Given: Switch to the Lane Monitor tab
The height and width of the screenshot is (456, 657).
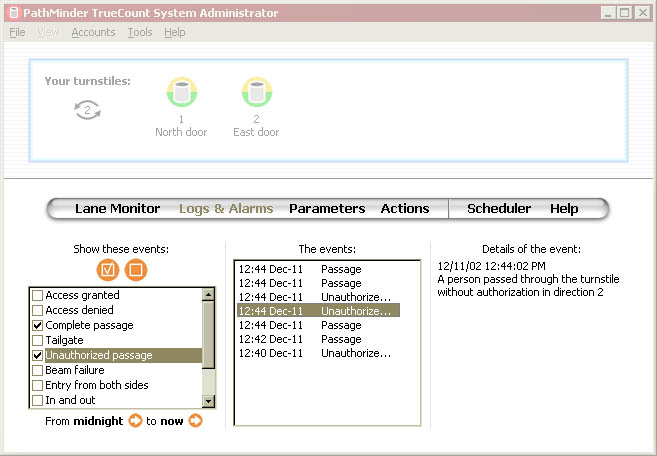Looking at the screenshot, I should pos(117,209).
